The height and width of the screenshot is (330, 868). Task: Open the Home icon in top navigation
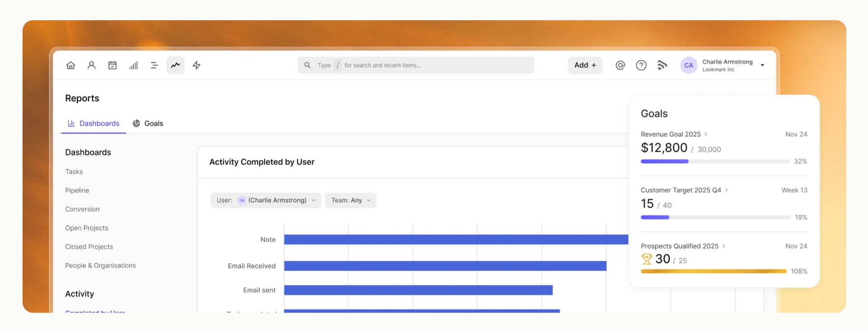click(71, 65)
